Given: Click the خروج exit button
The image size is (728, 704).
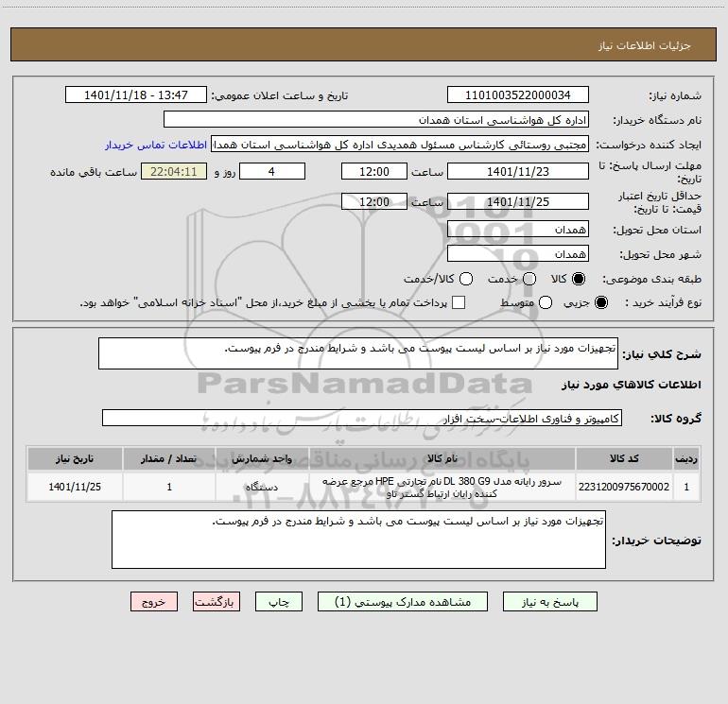Looking at the screenshot, I should (x=154, y=602).
